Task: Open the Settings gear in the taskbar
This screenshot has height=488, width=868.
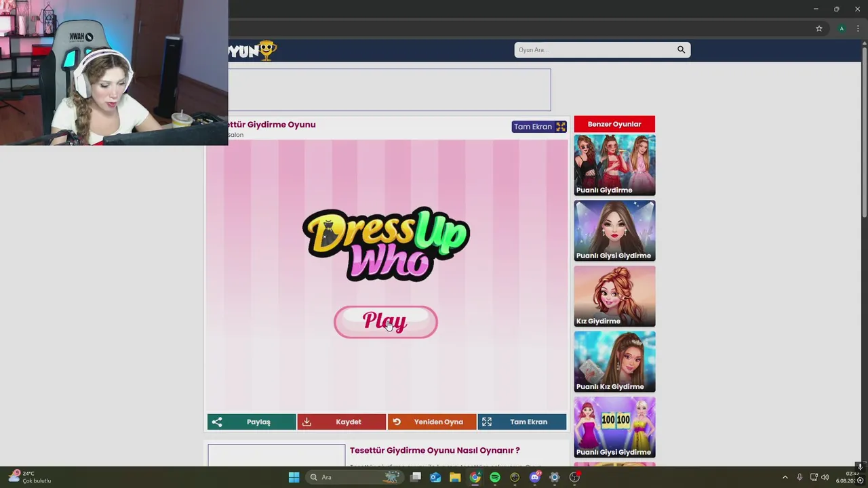Action: click(x=555, y=477)
